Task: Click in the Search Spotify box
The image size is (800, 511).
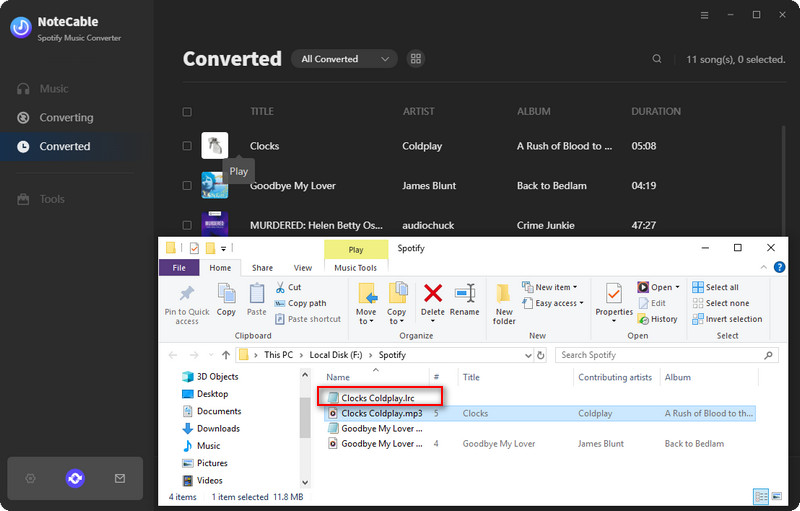Action: pyautogui.click(x=667, y=355)
